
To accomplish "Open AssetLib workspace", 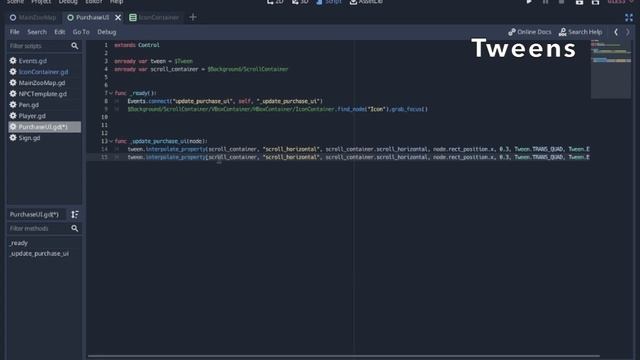I will (x=366, y=2).
